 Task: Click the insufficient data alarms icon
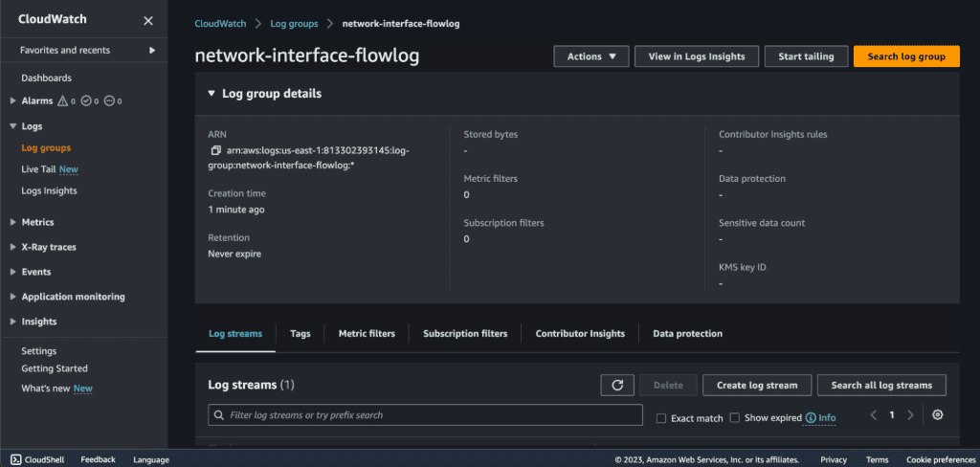pos(109,100)
